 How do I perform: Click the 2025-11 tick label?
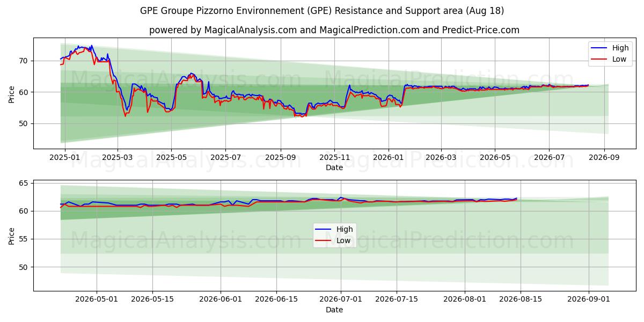(x=334, y=157)
